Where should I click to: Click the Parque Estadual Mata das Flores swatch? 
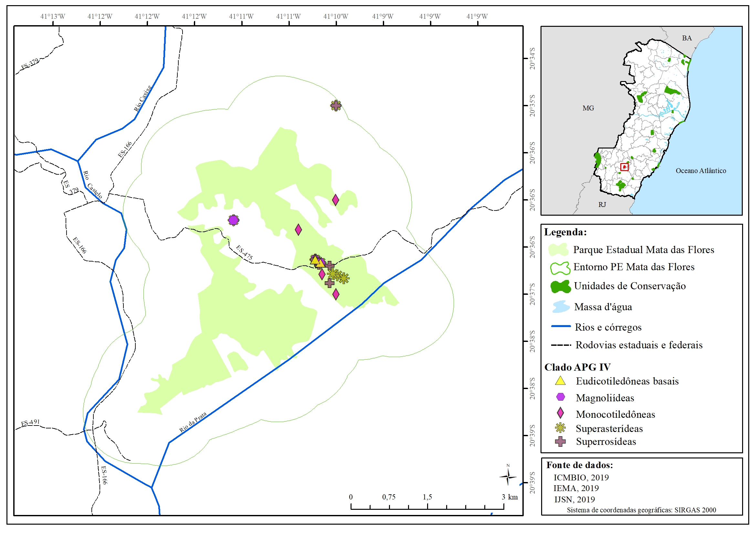pos(559,250)
